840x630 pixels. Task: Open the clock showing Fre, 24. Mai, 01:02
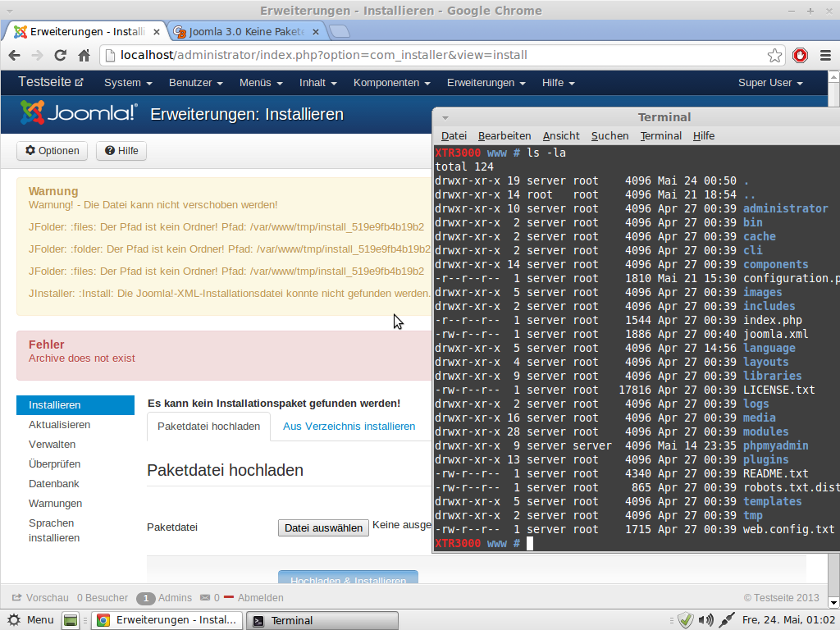788,620
